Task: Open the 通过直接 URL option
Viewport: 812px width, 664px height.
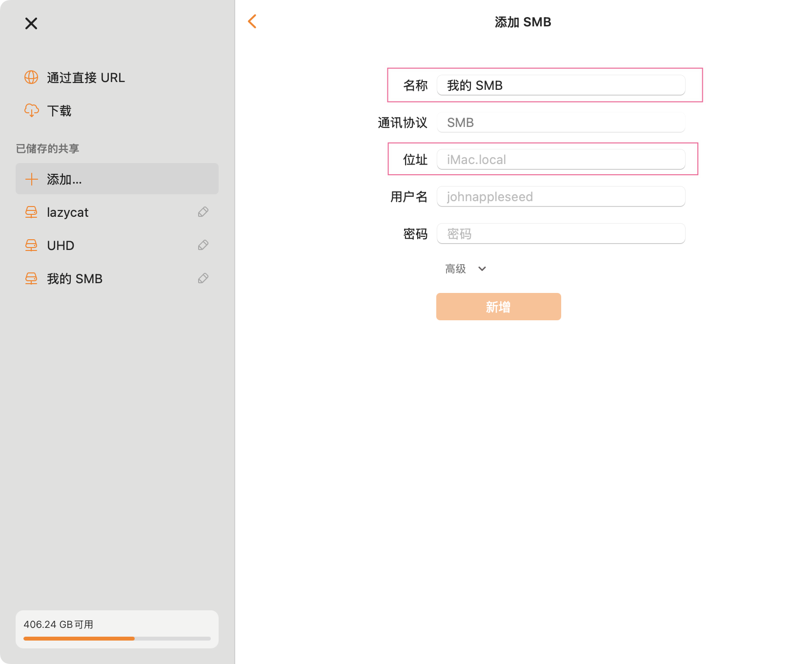Action: click(x=86, y=78)
